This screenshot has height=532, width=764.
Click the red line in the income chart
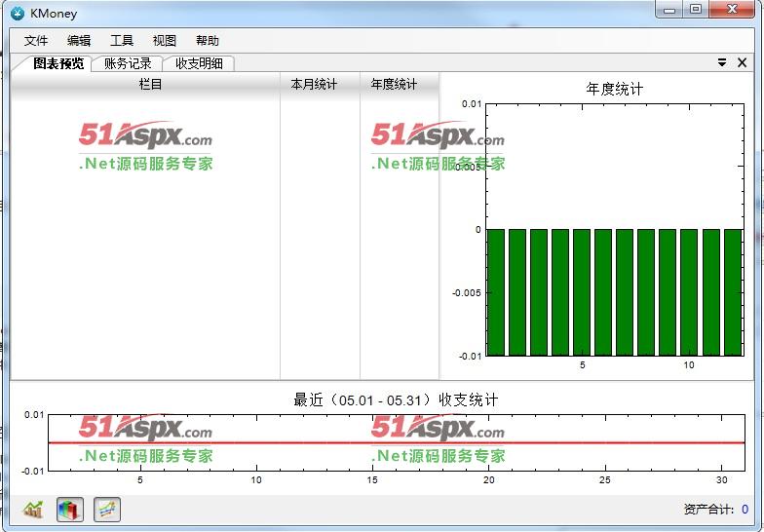point(397,442)
